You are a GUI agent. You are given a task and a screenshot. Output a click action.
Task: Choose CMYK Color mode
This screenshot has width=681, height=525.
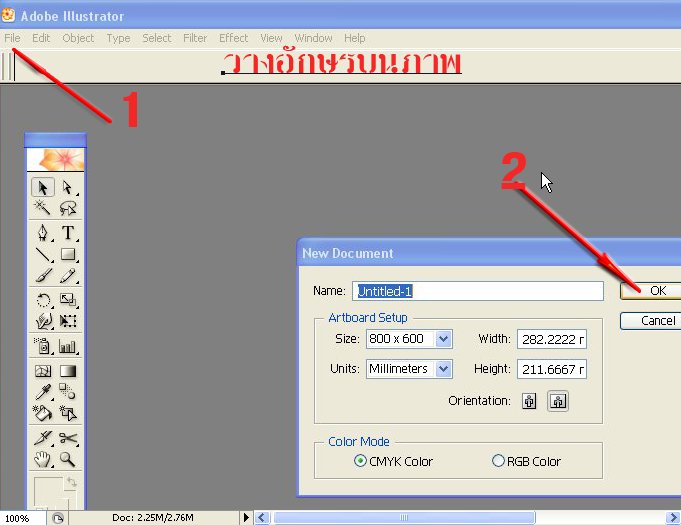(x=360, y=461)
